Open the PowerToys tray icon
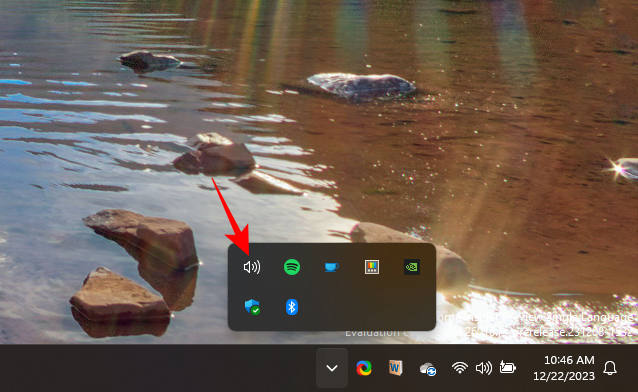Image resolution: width=638 pixels, height=392 pixels. 372,267
